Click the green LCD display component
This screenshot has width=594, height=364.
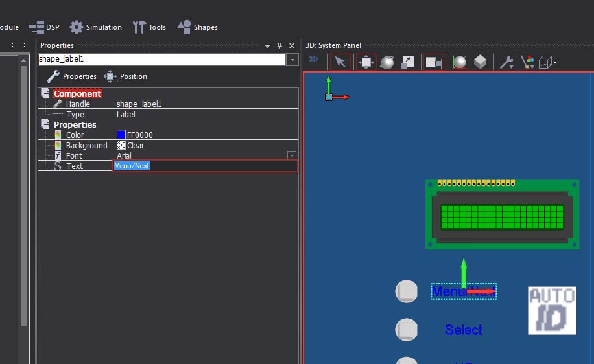tap(502, 214)
